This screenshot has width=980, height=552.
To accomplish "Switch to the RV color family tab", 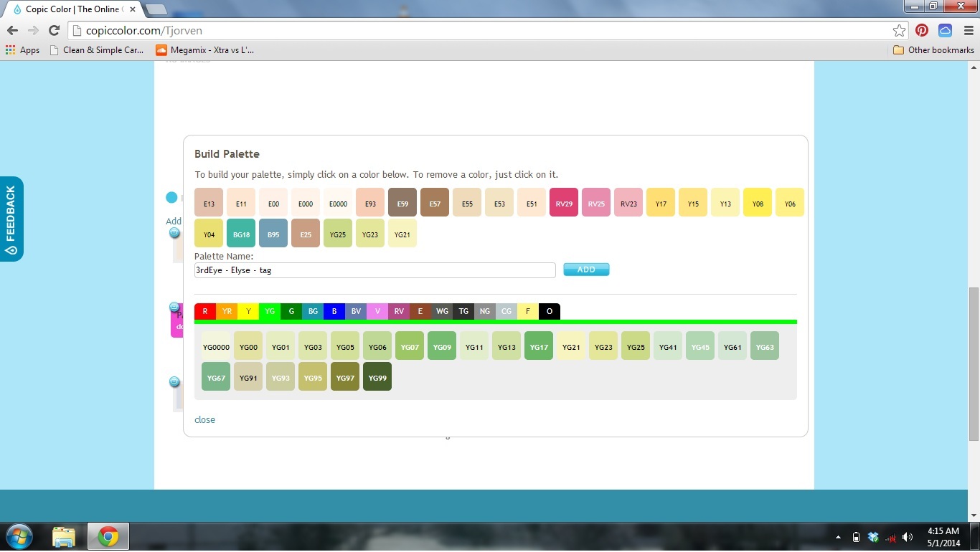I will 399,311.
